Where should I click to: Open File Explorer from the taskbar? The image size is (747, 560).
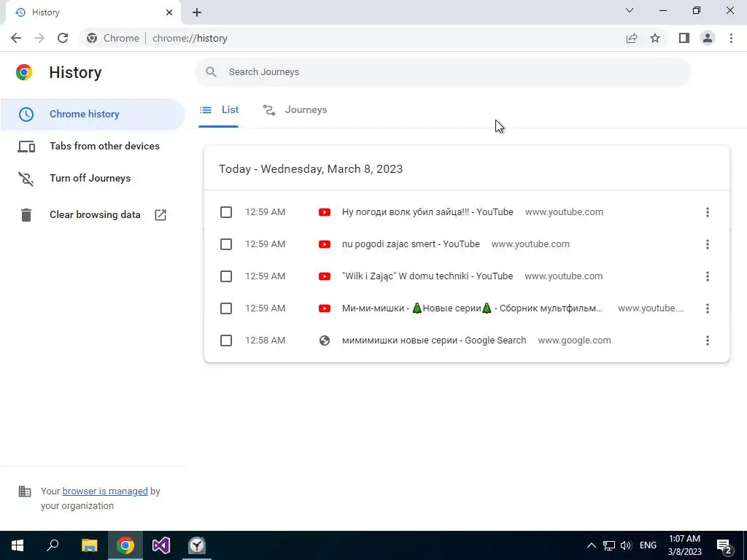(89, 545)
